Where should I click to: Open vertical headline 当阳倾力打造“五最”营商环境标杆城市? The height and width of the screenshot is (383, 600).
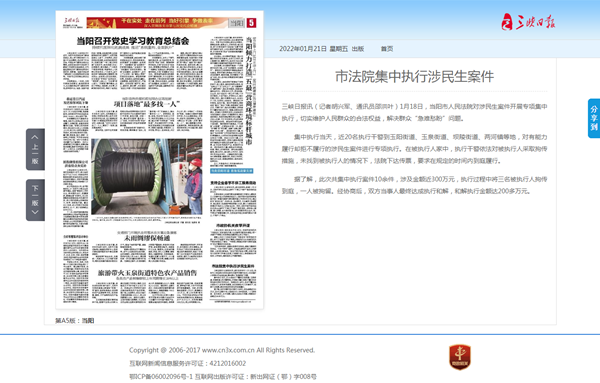[249, 91]
